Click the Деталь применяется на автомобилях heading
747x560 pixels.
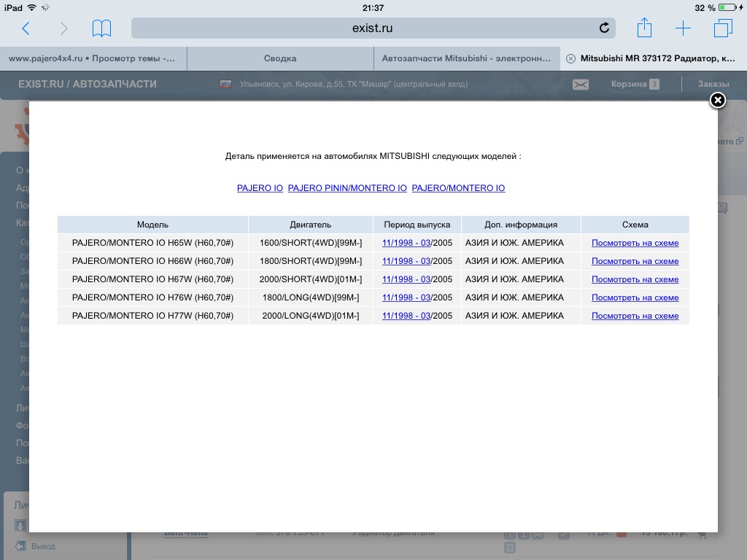pyautogui.click(x=373, y=156)
